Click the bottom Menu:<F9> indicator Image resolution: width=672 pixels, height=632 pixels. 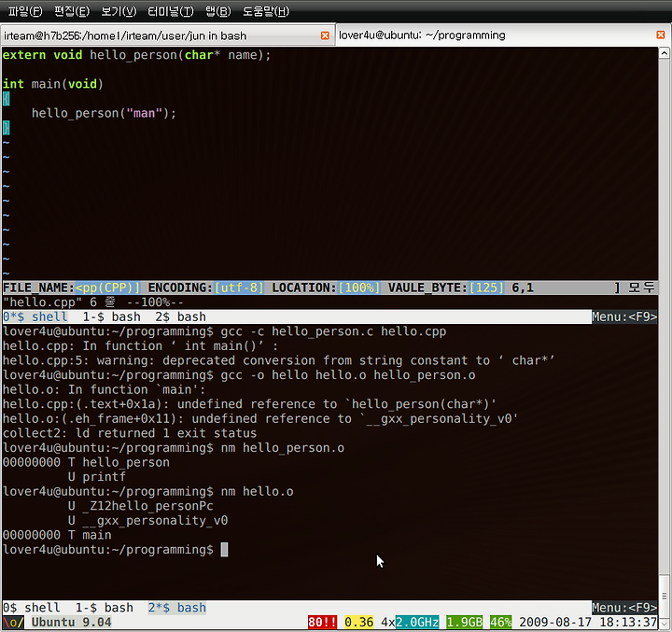click(x=624, y=608)
